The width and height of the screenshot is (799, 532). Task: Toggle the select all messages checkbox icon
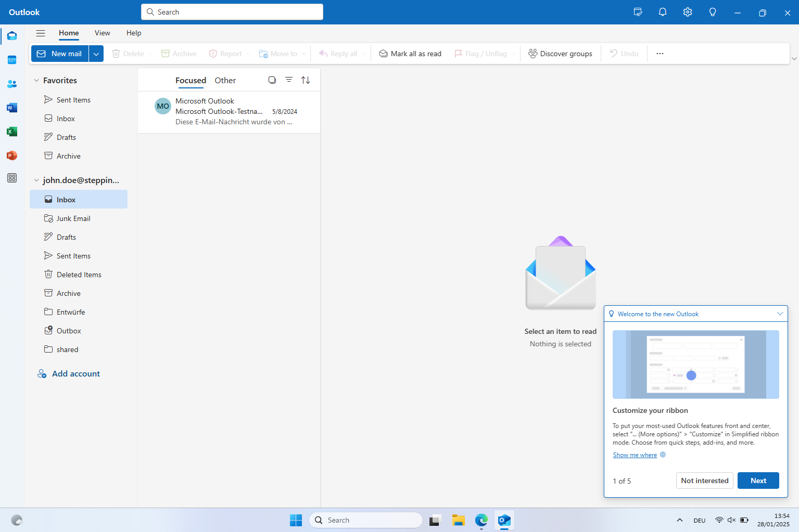point(272,80)
